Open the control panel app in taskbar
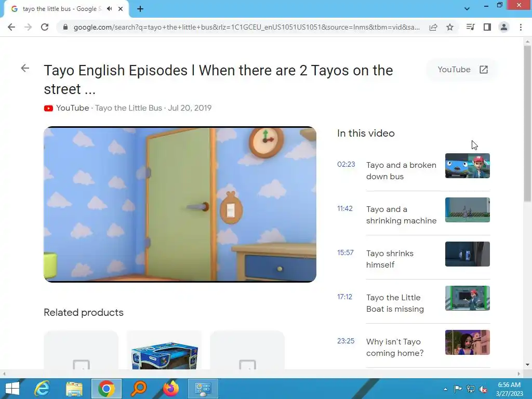Viewport: 532px width, 399px height. pyautogui.click(x=203, y=389)
